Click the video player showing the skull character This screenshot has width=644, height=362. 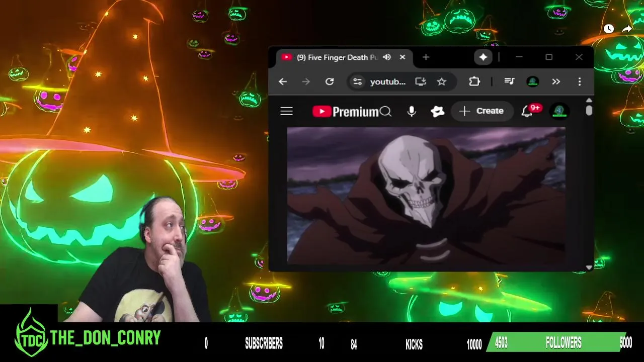[426, 195]
